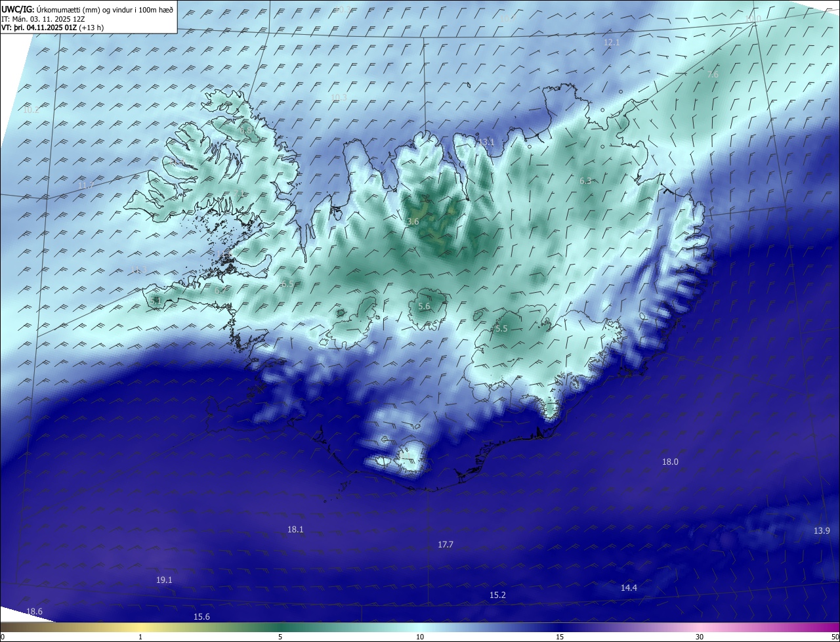
Task: Click the 5.1 value on the map
Action: pyautogui.click(x=156, y=301)
